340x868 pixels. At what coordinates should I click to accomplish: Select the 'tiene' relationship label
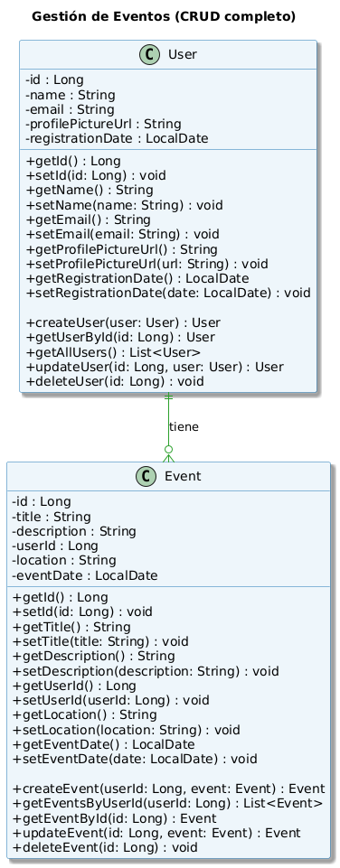(x=184, y=427)
